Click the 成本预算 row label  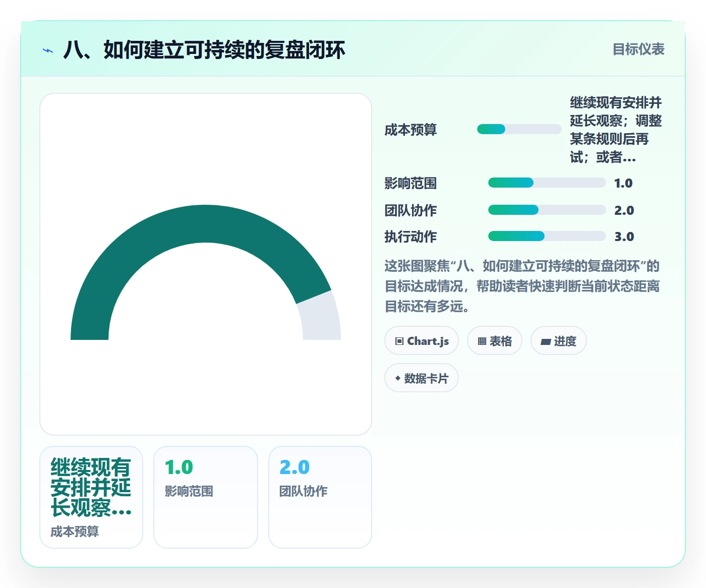tap(410, 130)
